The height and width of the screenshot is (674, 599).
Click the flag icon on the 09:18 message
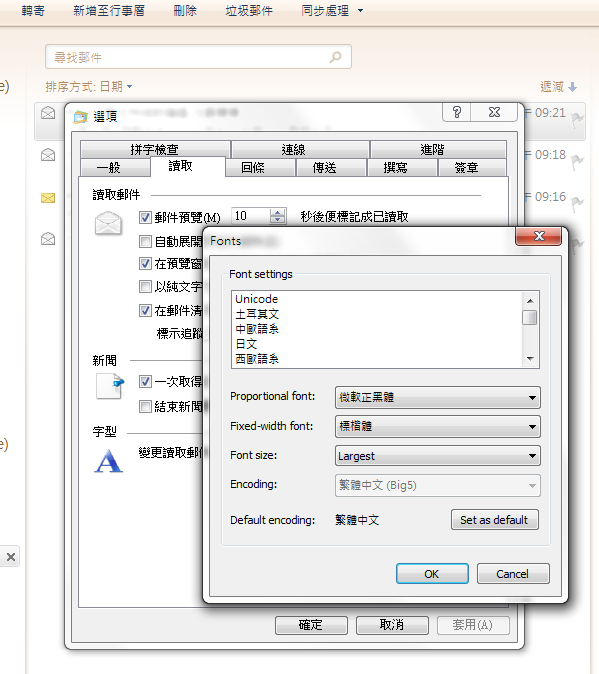[577, 162]
